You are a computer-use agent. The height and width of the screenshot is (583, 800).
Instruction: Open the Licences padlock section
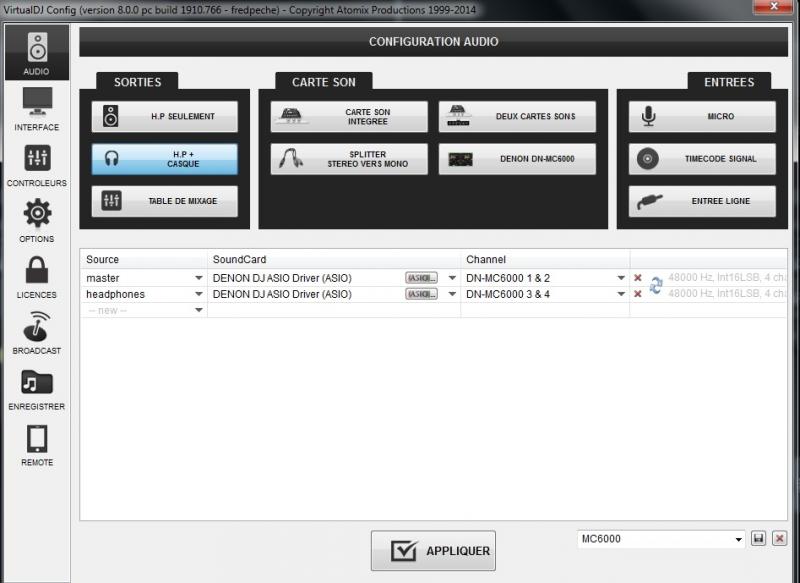click(37, 276)
